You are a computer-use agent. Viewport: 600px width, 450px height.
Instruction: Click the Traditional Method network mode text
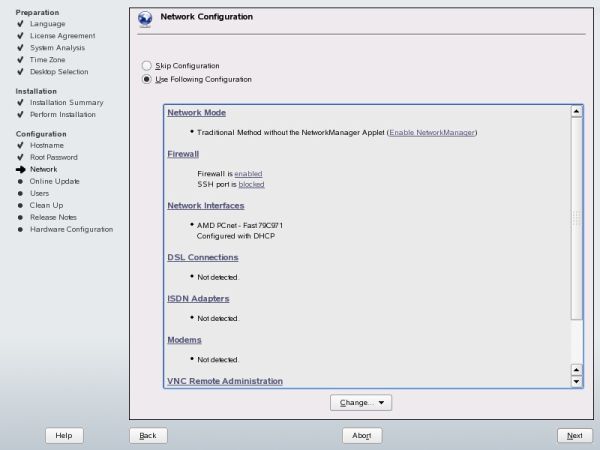point(291,132)
